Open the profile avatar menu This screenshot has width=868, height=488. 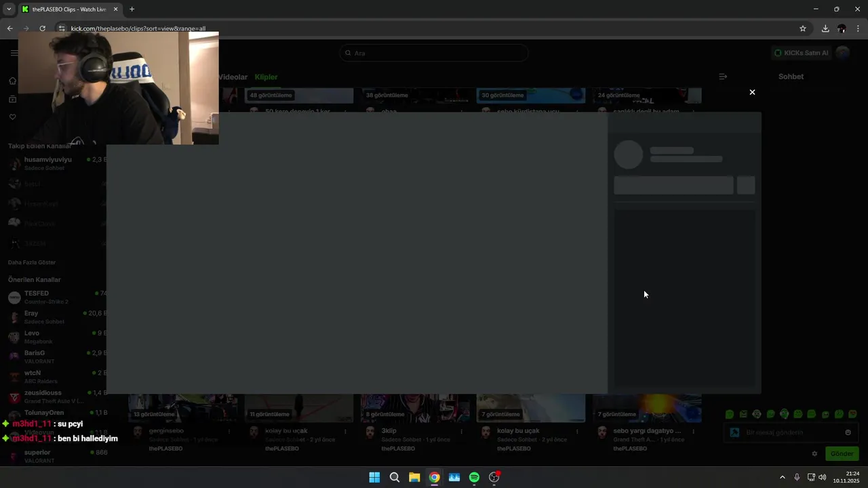pos(843,53)
